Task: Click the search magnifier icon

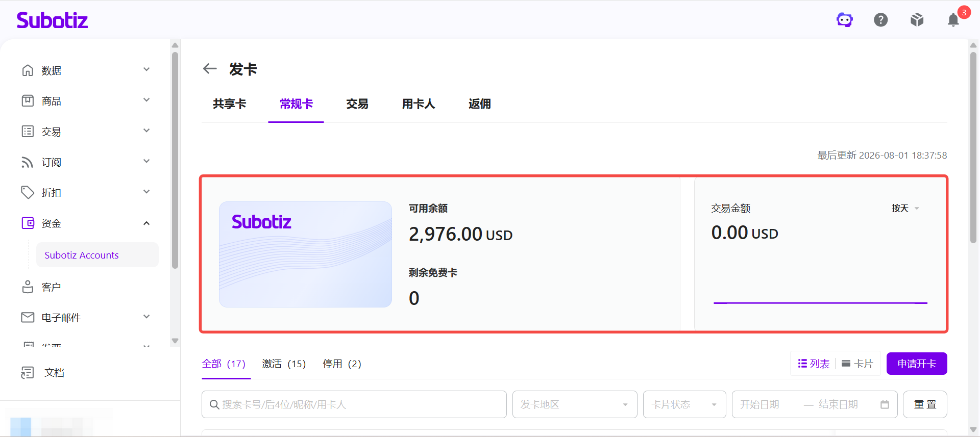Action: (x=214, y=404)
